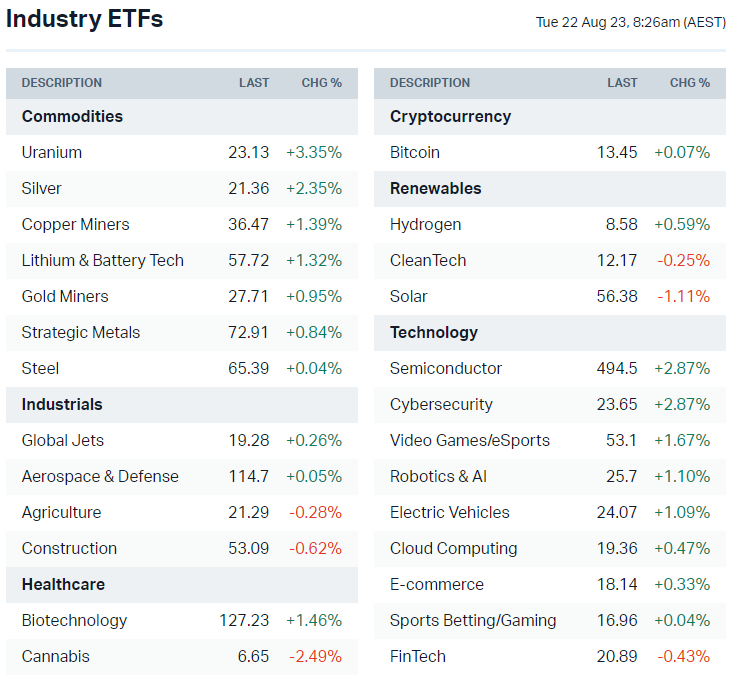Click right table LAST column header
The image size is (734, 676).
pyautogui.click(x=622, y=83)
